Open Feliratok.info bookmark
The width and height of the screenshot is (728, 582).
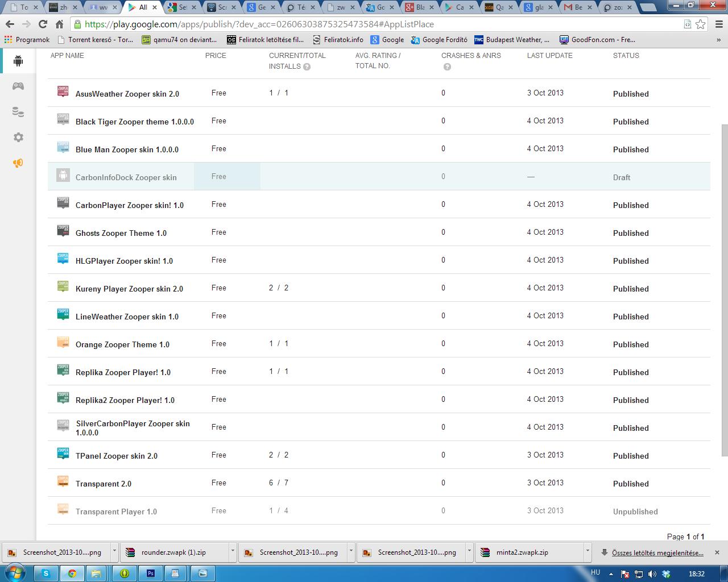point(338,40)
